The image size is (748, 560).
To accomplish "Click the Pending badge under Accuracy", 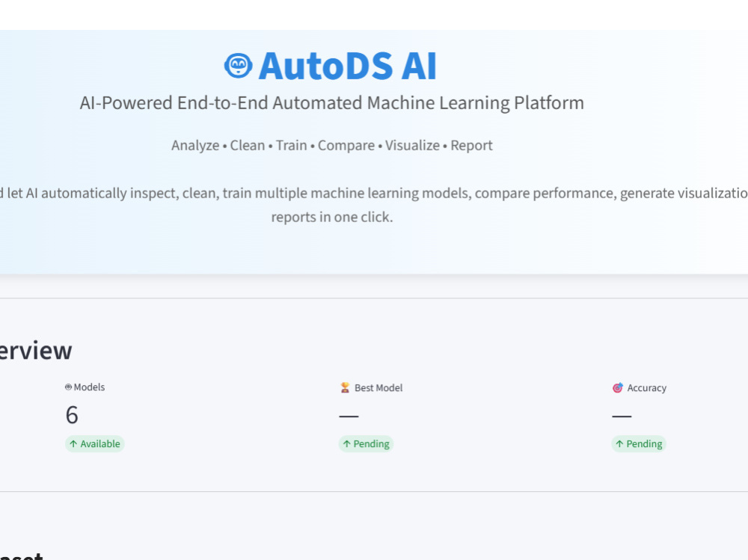I will coord(639,444).
